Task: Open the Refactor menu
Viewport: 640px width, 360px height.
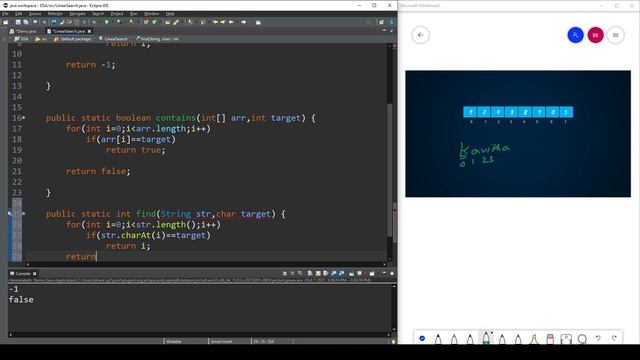Action: coord(55,14)
